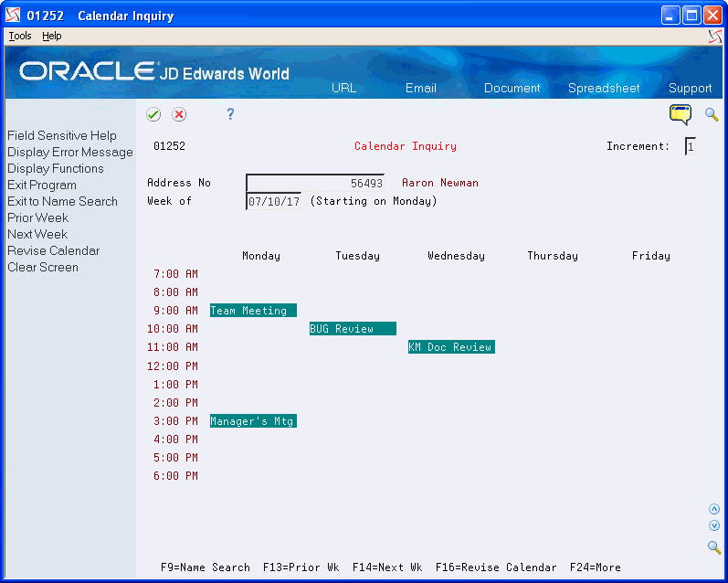Click F13=Prior Wk function key

click(x=301, y=567)
